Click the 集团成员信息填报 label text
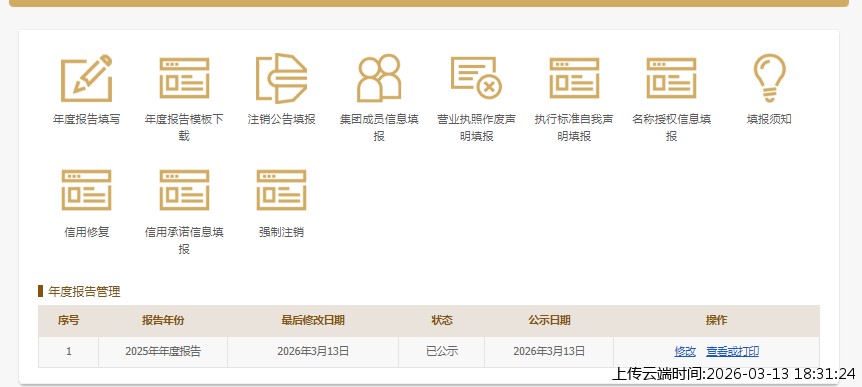Viewport: 862px width, 387px height. (x=379, y=128)
